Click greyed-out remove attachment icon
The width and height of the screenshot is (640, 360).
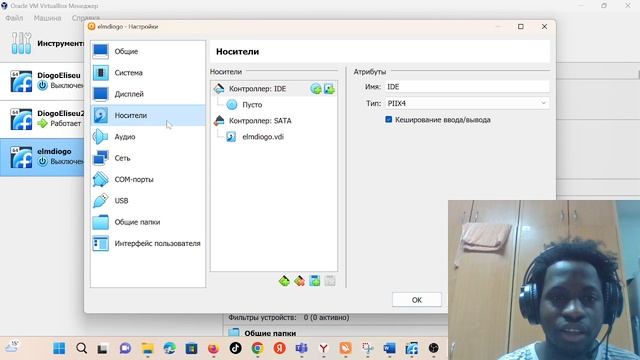[x=330, y=281]
